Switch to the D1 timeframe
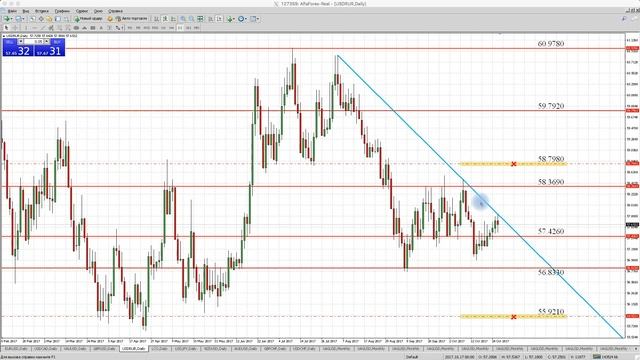 pyautogui.click(x=180, y=28)
